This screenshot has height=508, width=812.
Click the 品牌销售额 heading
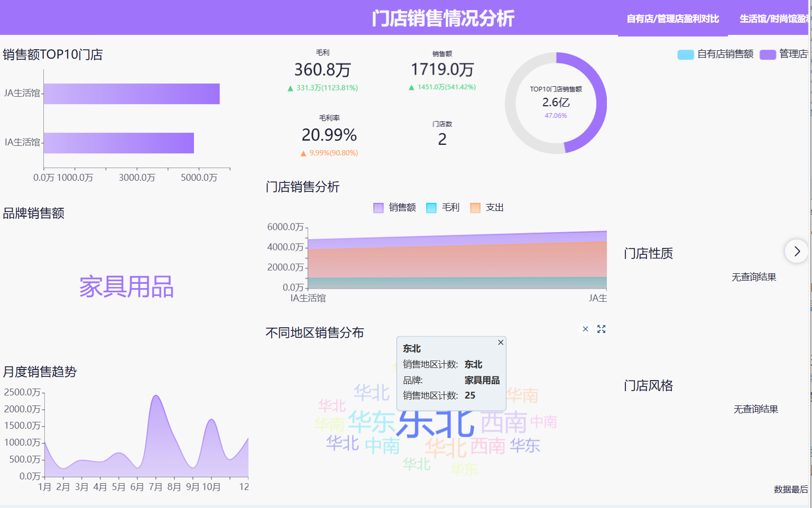coord(34,213)
